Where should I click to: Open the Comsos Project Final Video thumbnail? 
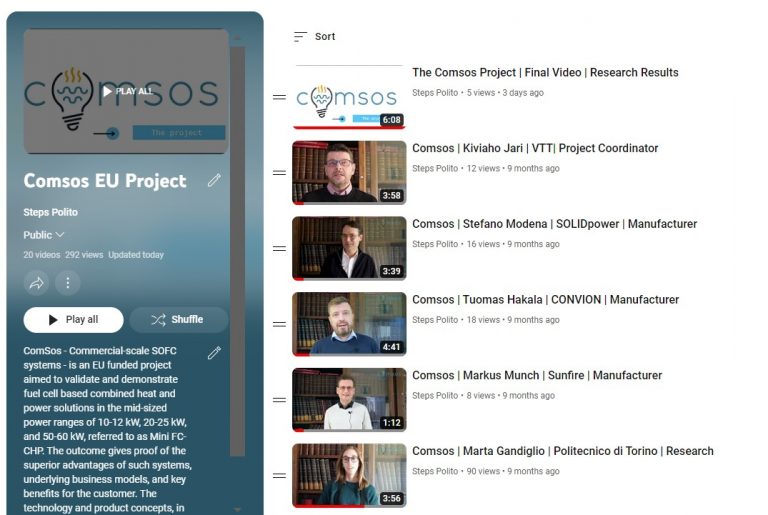(349, 97)
